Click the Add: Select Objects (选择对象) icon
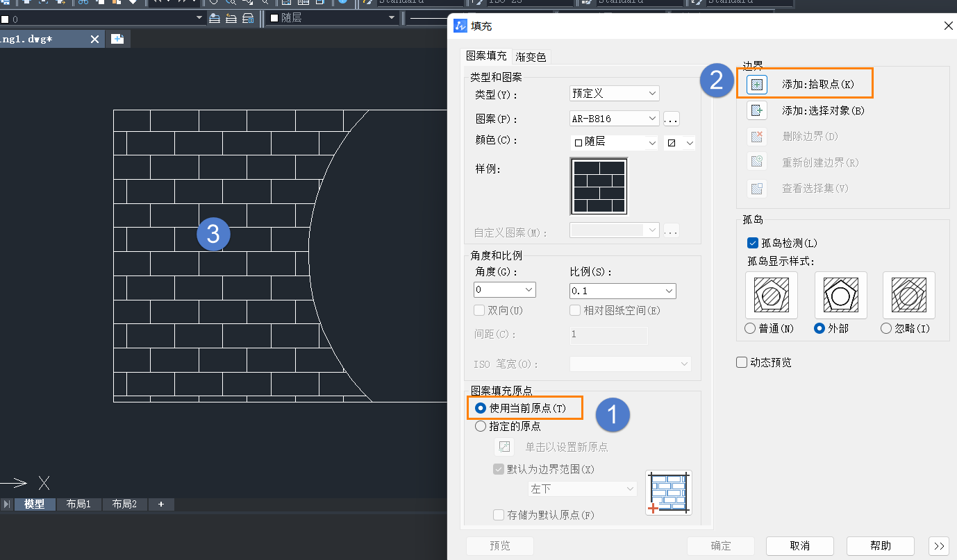 tap(756, 110)
